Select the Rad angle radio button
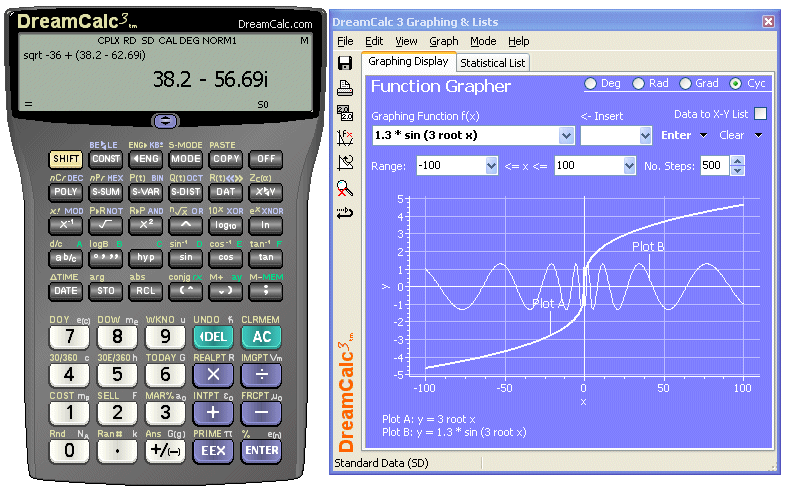 [x=638, y=84]
